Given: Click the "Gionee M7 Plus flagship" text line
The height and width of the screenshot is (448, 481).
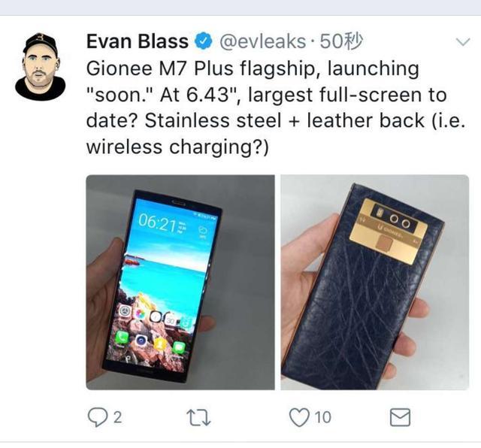Looking at the screenshot, I should pos(201,68).
